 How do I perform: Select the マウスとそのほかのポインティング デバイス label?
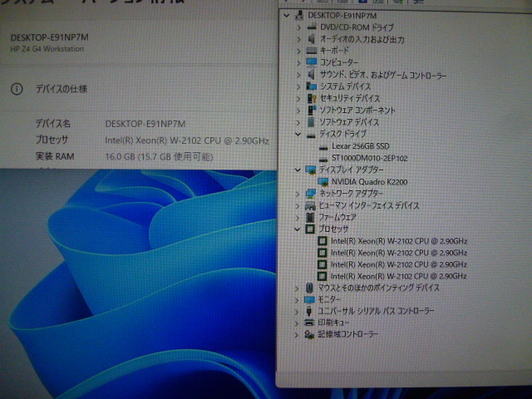(379, 288)
